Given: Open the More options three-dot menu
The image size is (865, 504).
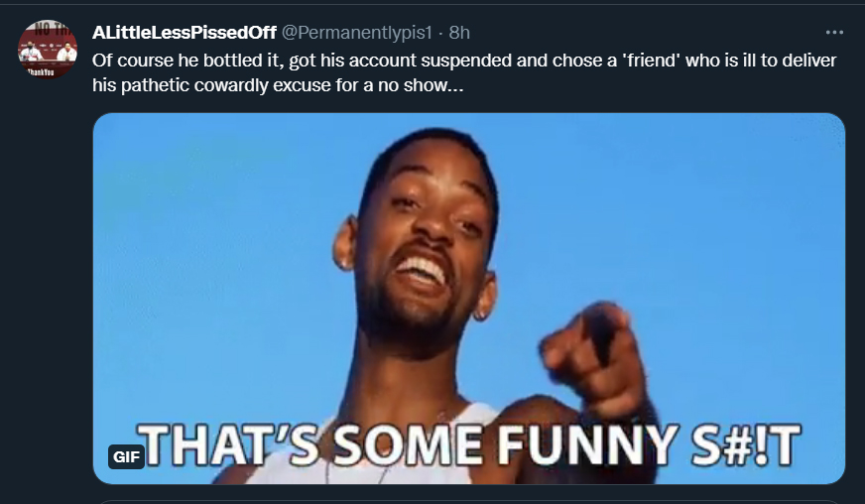Looking at the screenshot, I should pyautogui.click(x=834, y=33).
